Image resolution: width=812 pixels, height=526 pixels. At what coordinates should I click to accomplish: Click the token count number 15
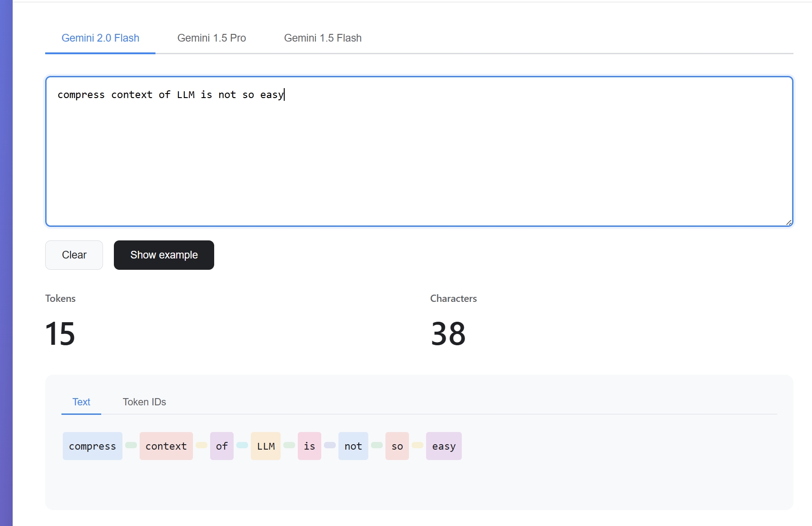[x=60, y=334]
